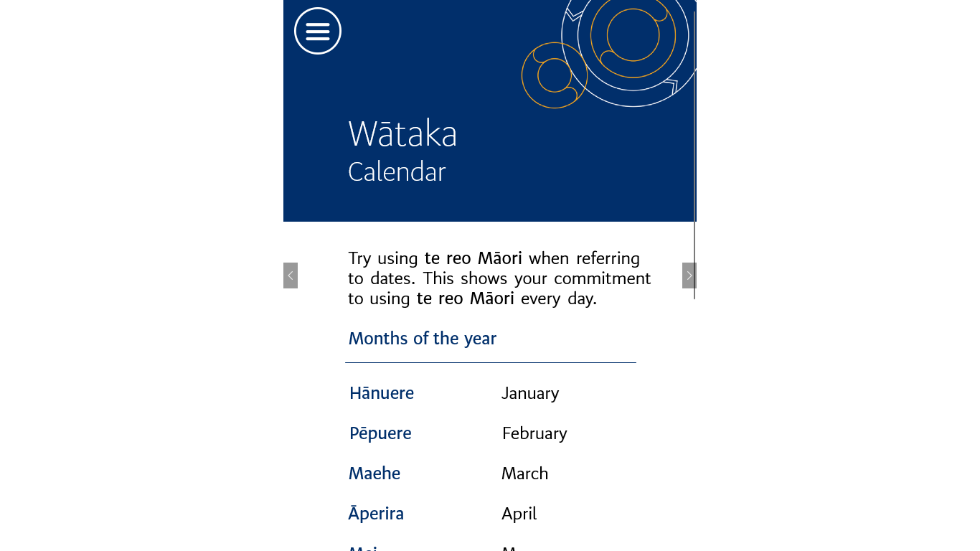Click the Hānuere month name
Screen dimensions: 980x551
382,393
